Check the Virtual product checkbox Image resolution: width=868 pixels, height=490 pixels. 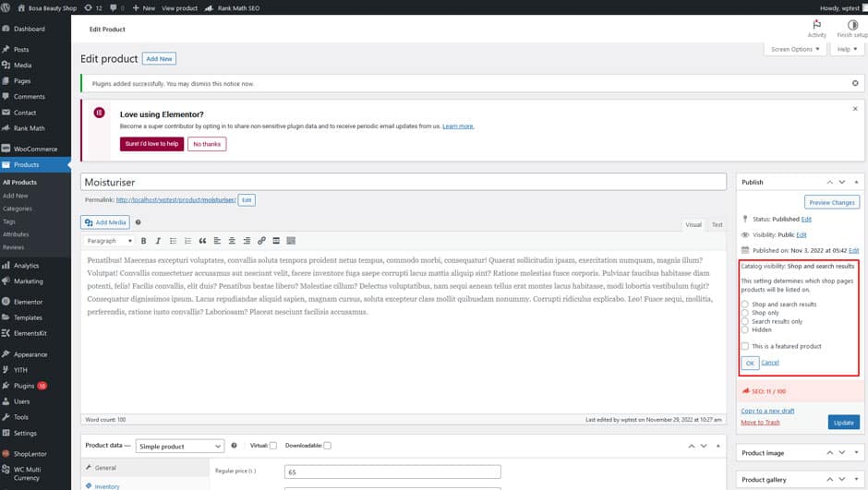pyautogui.click(x=273, y=445)
